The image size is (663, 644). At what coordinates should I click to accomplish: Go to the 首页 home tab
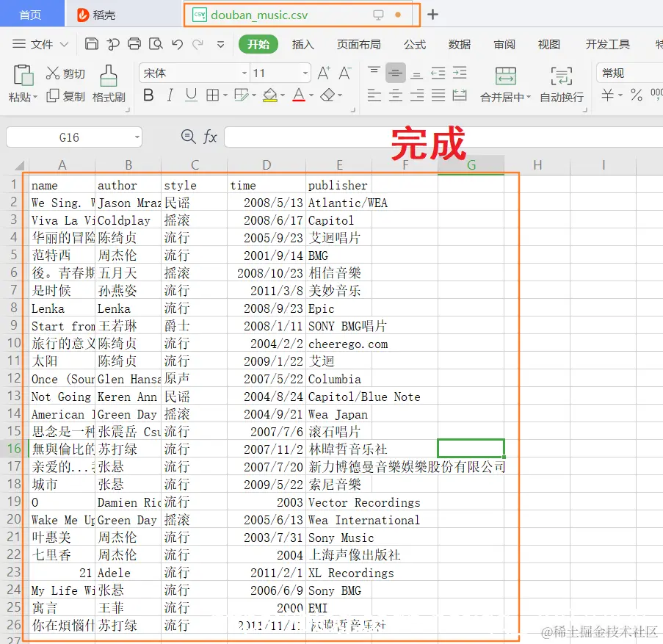[31, 15]
